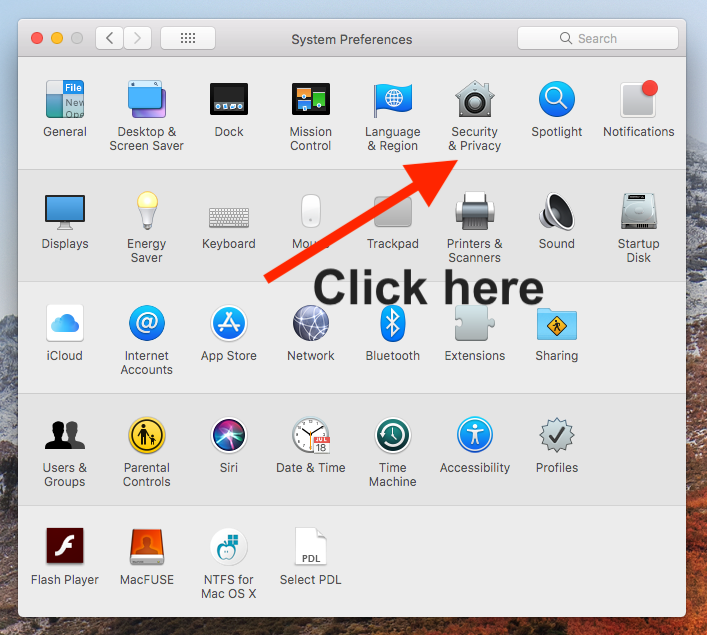This screenshot has height=635, width=707.
Task: Open Users & Groups preferences
Action: click(65, 435)
